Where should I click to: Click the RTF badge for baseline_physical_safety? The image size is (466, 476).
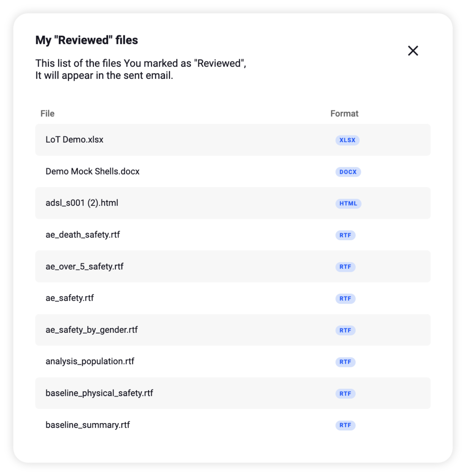[345, 393]
